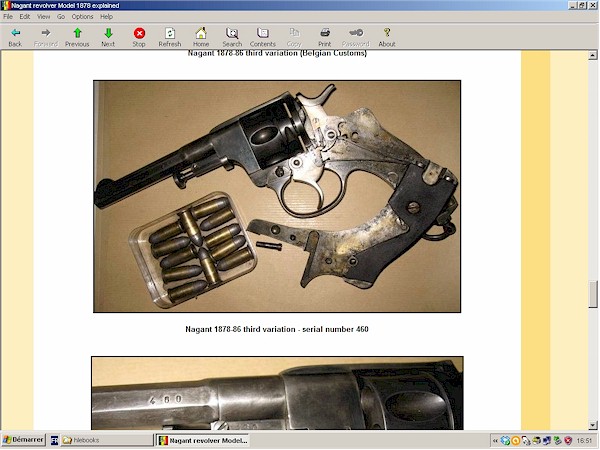Screen dimensions: 600x450
Task: Click the orange circular tray icon
Action: click(515, 441)
